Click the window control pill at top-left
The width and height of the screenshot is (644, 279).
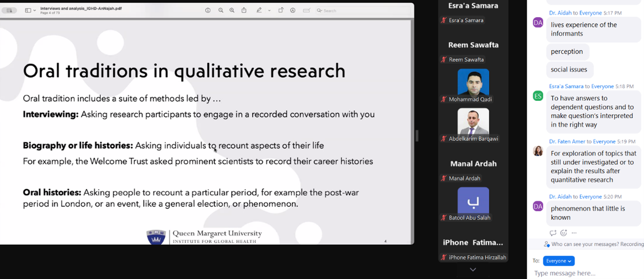[x=9, y=10]
